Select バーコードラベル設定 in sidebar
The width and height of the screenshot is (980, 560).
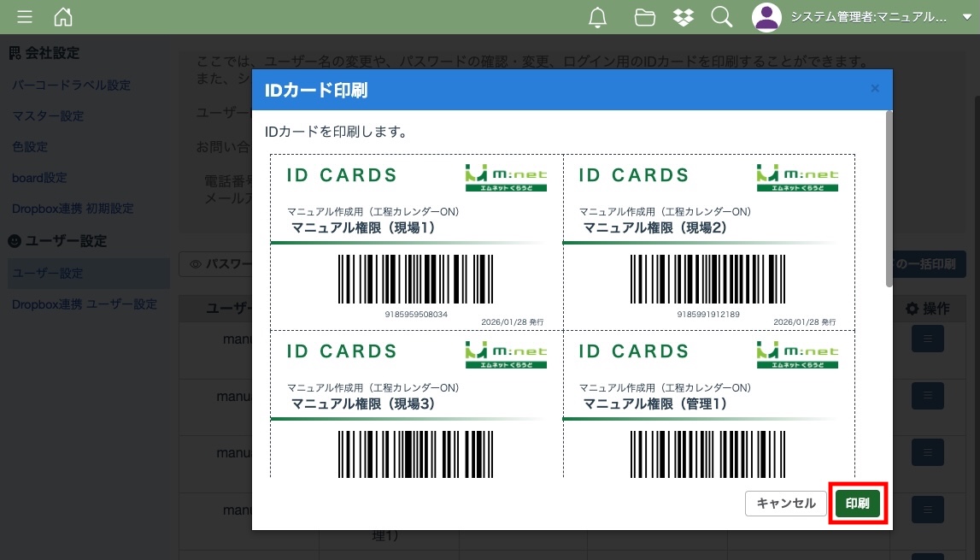coord(71,85)
